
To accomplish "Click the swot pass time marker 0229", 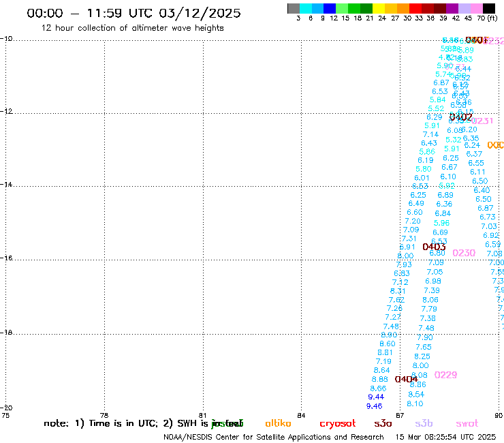I will [x=445, y=375].
